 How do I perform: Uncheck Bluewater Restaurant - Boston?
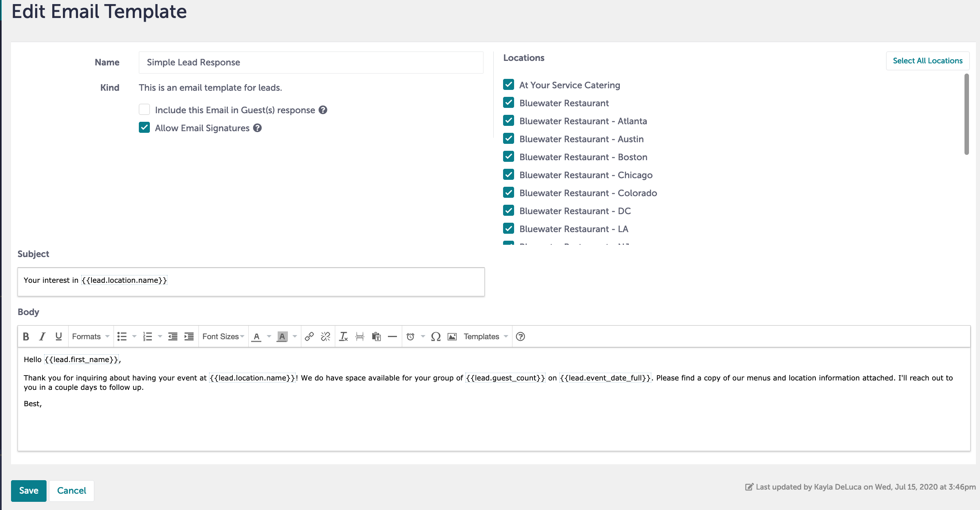tap(509, 157)
